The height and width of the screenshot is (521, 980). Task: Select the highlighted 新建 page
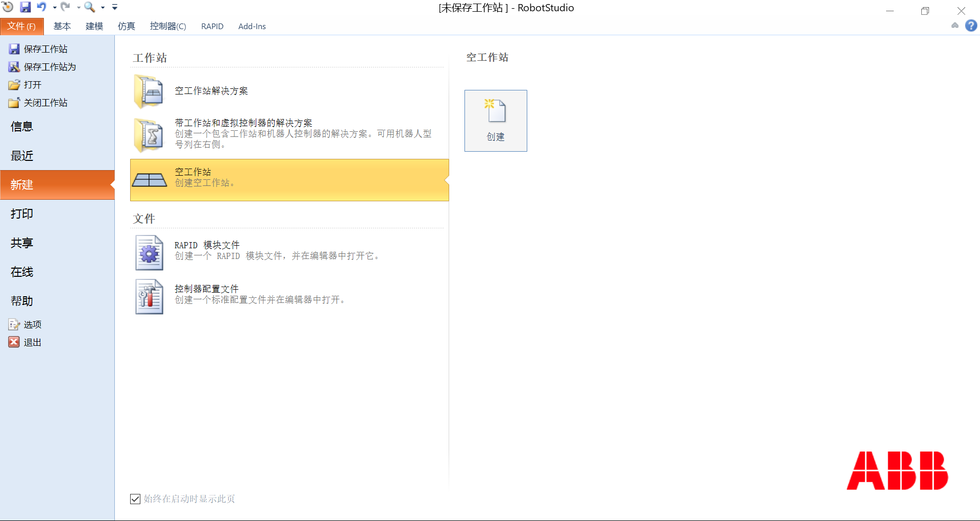coord(57,185)
